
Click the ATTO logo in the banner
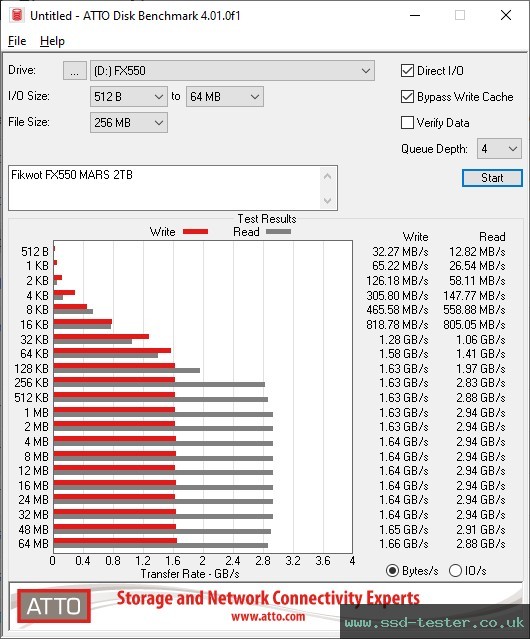[x=54, y=606]
